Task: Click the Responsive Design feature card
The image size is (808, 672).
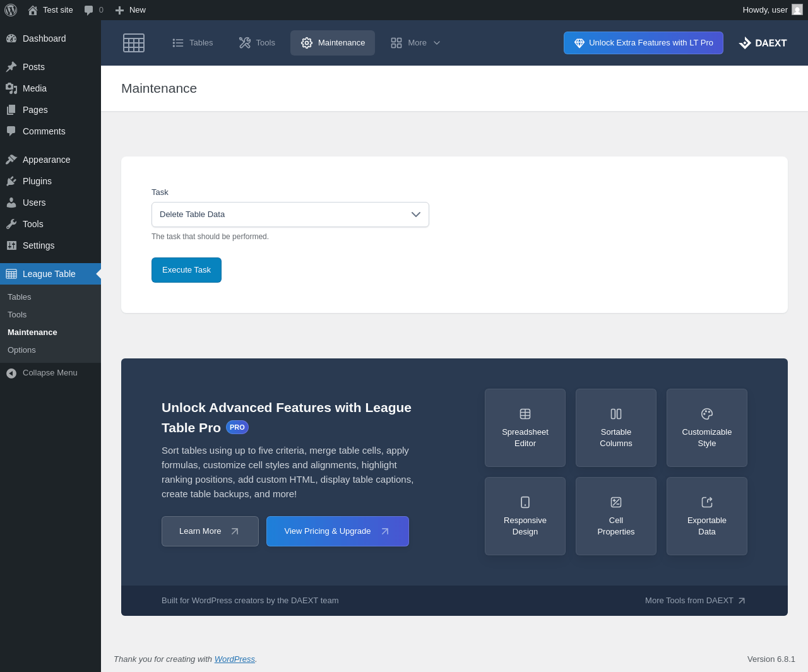Action: (525, 516)
